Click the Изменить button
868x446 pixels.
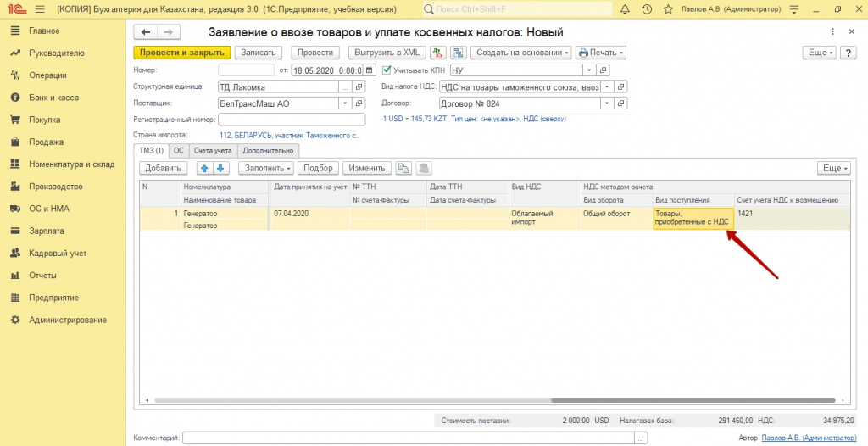[x=367, y=168]
